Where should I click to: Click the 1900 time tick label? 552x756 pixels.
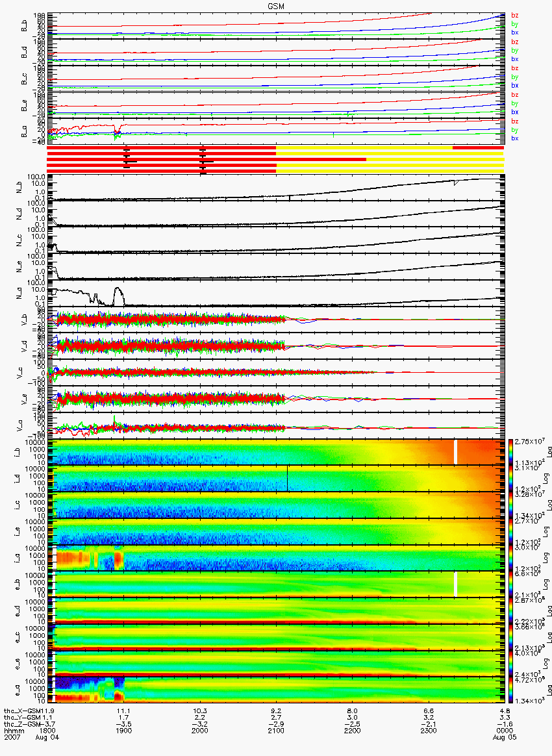(x=124, y=731)
